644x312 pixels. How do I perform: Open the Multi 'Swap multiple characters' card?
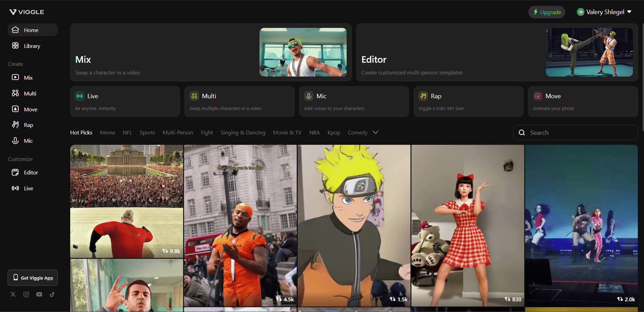click(240, 101)
